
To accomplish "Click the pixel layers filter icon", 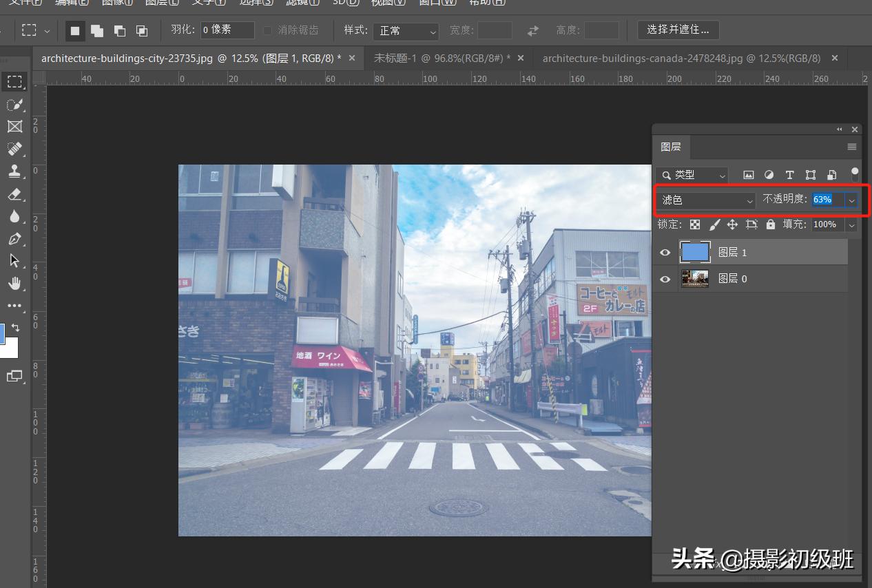I will coord(748,174).
